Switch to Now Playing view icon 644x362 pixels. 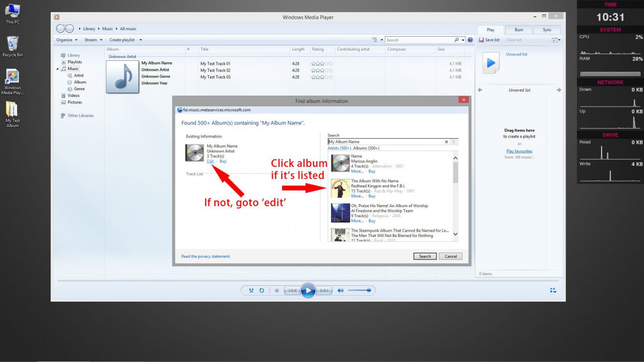coord(553,291)
